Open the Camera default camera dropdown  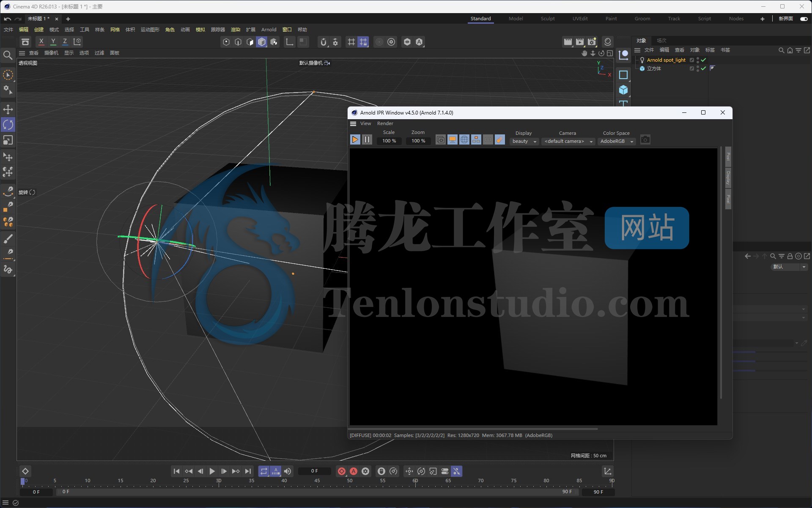(568, 141)
